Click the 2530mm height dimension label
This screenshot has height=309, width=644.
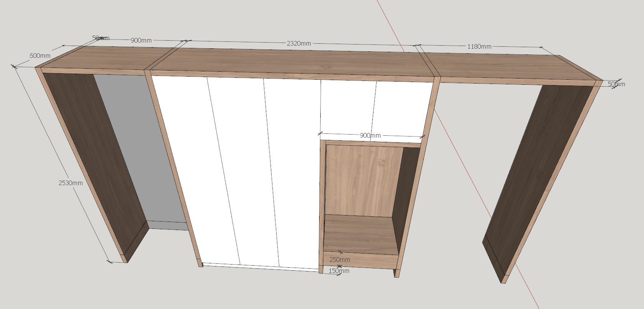pyautogui.click(x=70, y=183)
